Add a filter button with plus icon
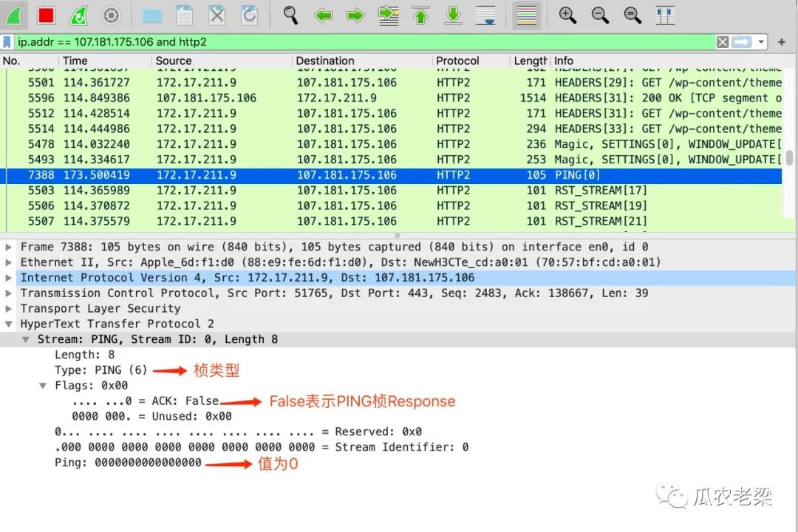Viewport: 798px width, 532px height. (782, 41)
